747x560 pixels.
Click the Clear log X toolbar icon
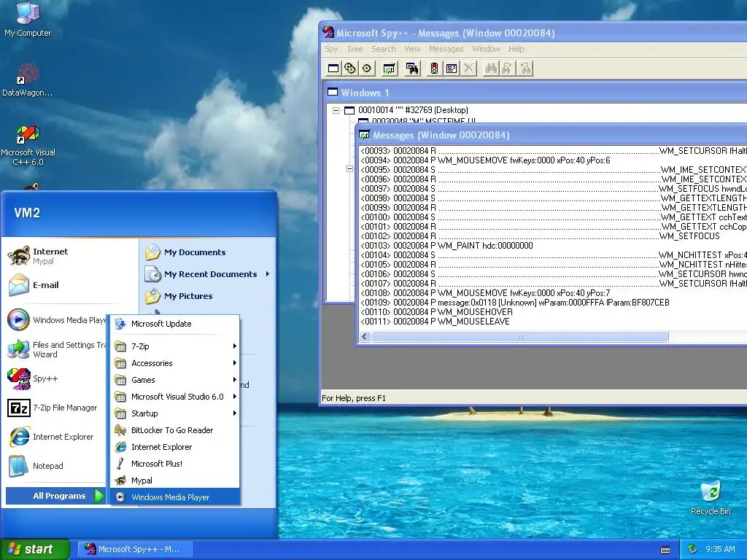pyautogui.click(x=469, y=68)
